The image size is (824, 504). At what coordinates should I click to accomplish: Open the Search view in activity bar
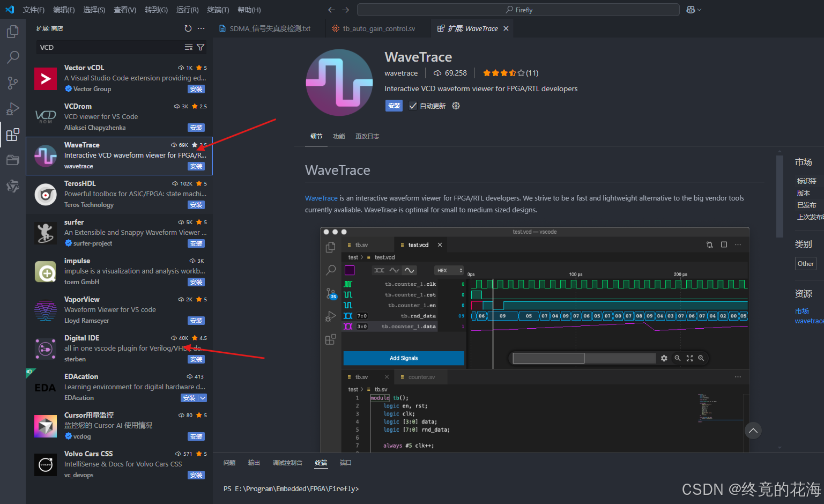click(13, 57)
